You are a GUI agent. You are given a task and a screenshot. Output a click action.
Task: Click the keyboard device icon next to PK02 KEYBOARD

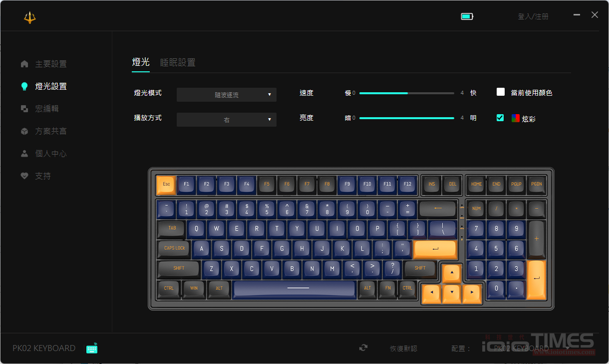92,349
